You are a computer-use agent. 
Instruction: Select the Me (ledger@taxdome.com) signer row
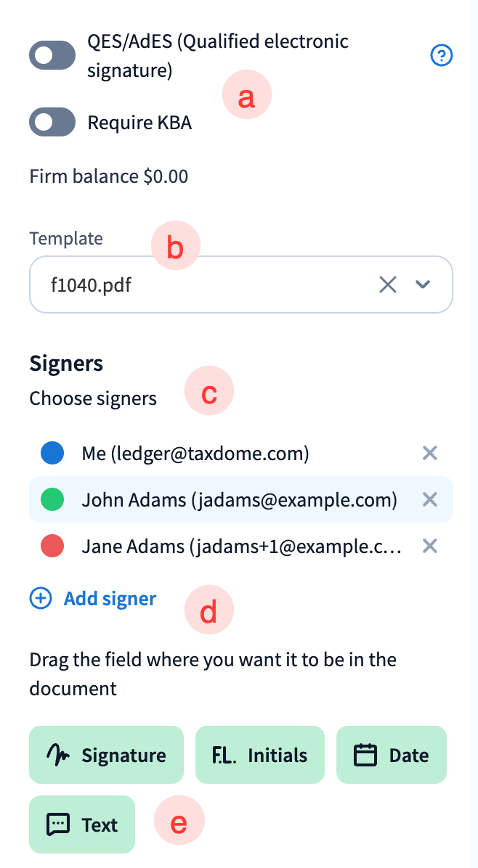[x=196, y=454]
